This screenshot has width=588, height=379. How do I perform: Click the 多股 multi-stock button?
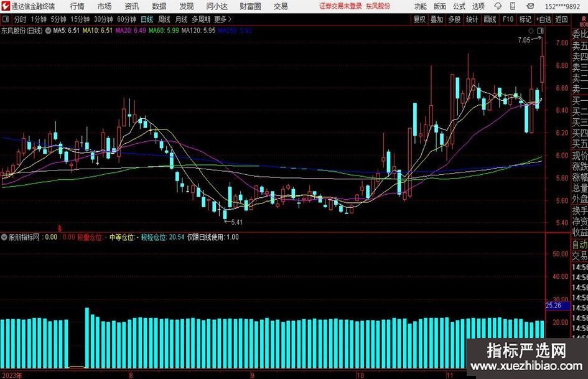454,19
